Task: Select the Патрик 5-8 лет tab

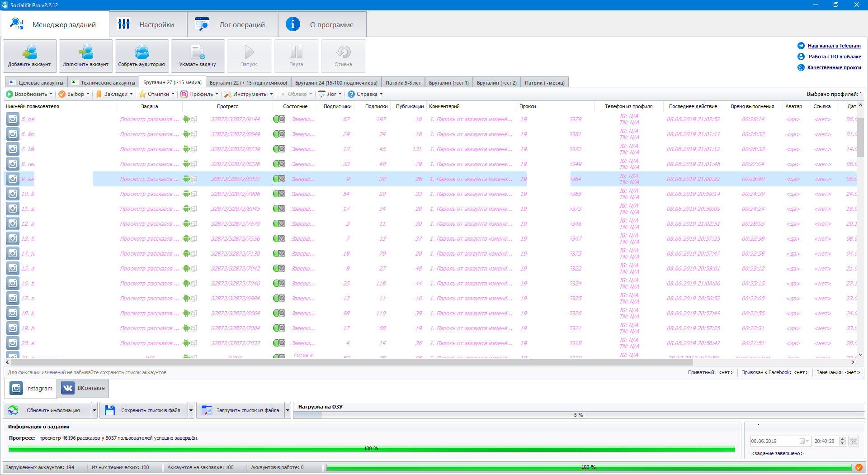Action: click(403, 83)
